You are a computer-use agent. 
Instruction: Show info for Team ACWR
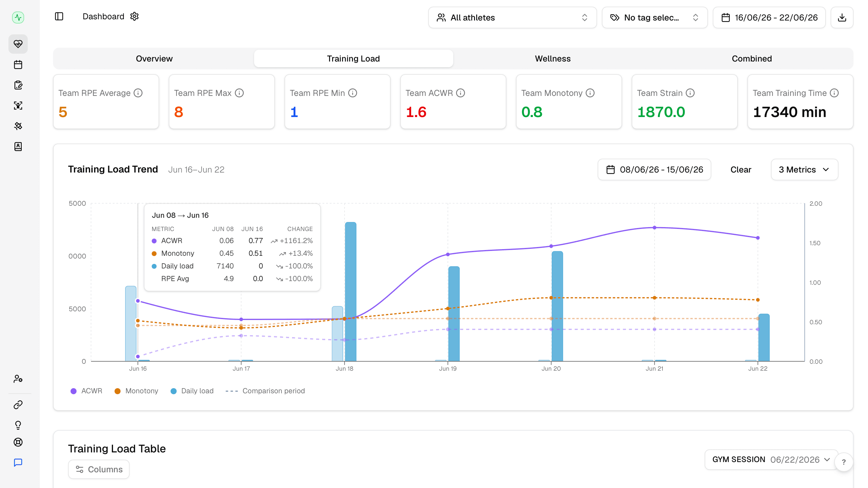tap(461, 93)
